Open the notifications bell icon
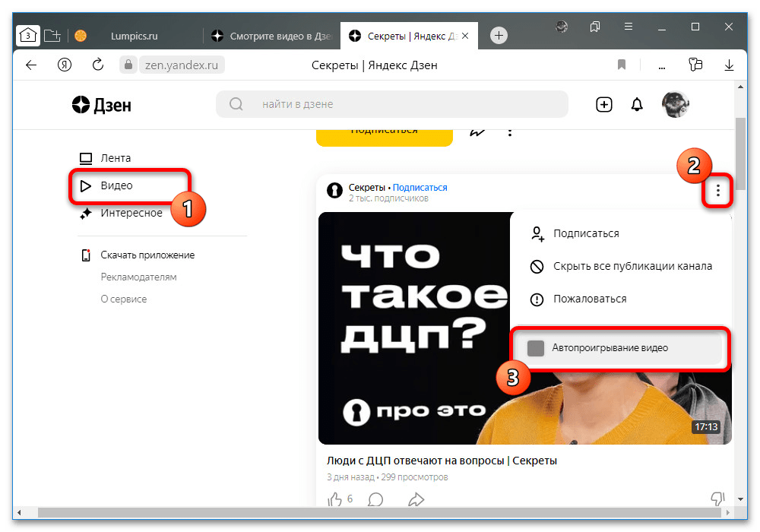This screenshot has width=760, height=532. [x=637, y=105]
